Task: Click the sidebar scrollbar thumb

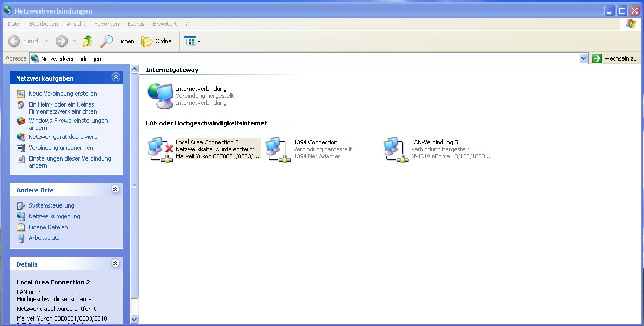Action: tap(135, 186)
